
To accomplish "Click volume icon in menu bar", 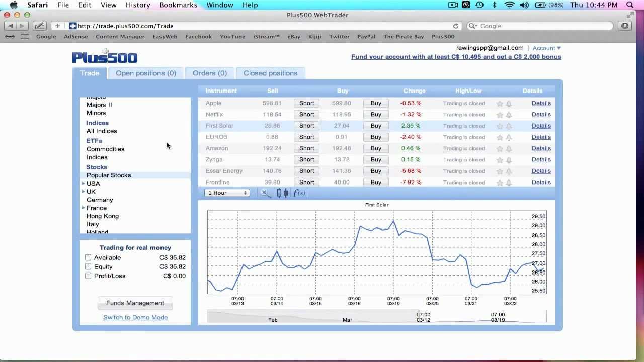I will click(x=524, y=5).
